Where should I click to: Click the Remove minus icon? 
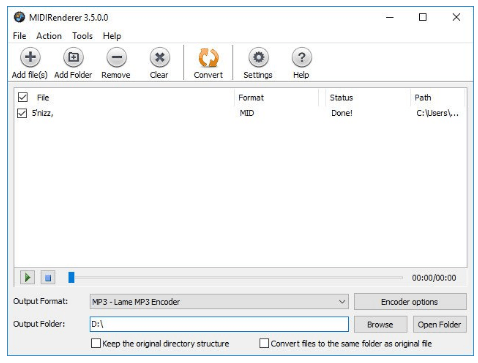tap(116, 57)
